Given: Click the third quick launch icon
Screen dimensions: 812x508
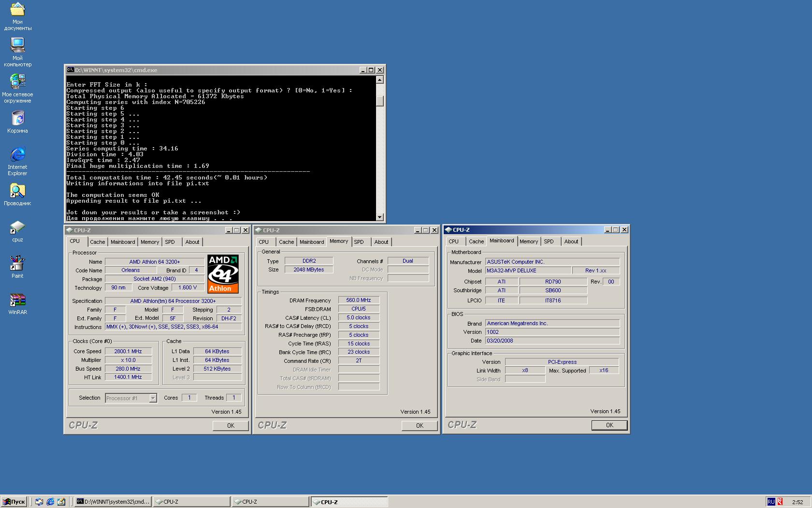Looking at the screenshot, I should click(x=61, y=502).
